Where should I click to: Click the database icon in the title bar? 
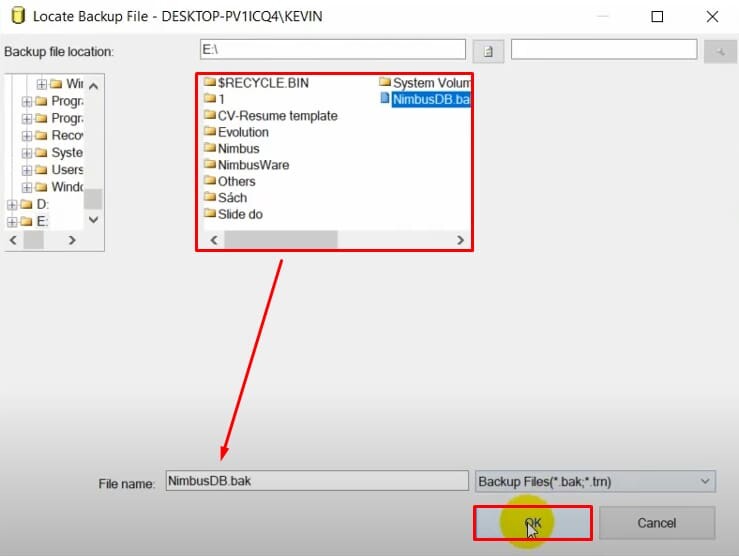[18, 16]
